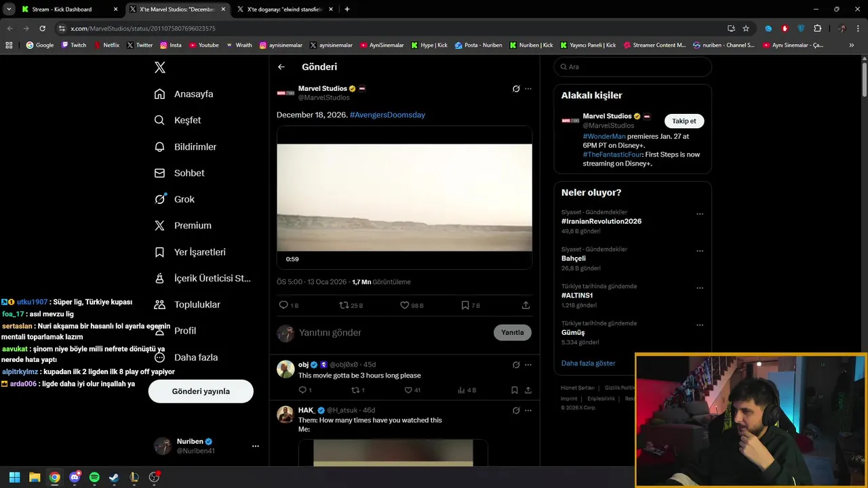Bookmark obj's reply
This screenshot has width=868, height=488.
[x=515, y=390]
